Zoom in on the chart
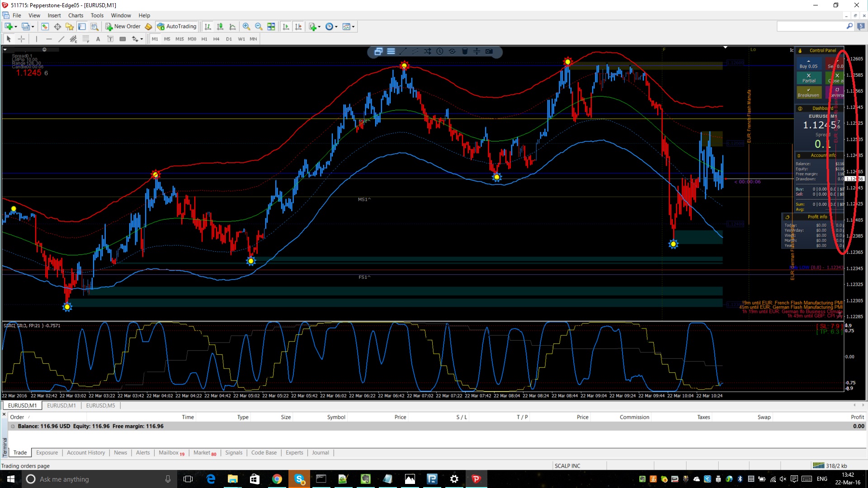Image resolution: width=868 pixels, height=488 pixels. tap(246, 27)
